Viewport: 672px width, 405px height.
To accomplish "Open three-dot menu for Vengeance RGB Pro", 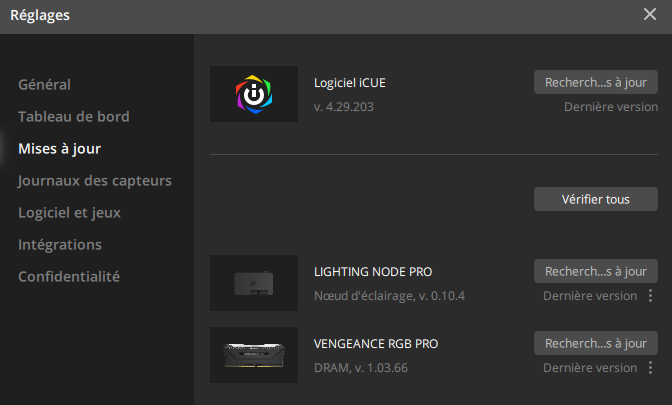I will click(x=650, y=368).
